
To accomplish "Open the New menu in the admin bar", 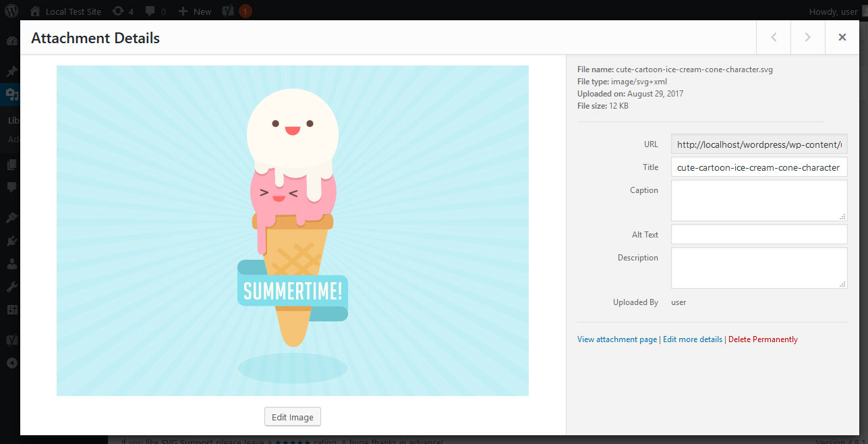I will 194,11.
